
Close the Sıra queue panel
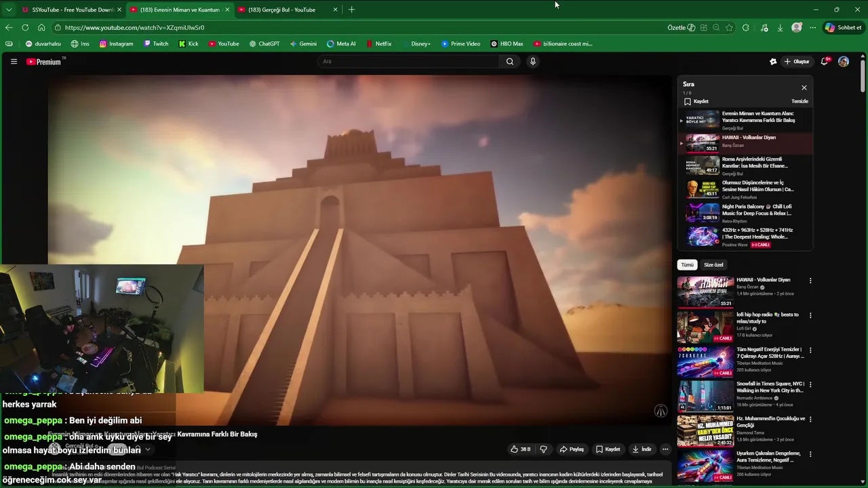click(804, 87)
